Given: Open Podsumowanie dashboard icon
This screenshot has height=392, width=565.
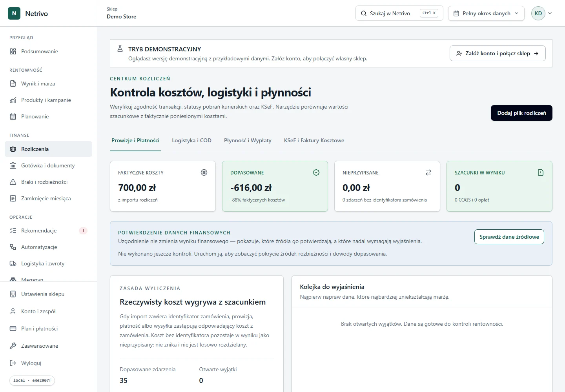Looking at the screenshot, I should pyautogui.click(x=13, y=51).
